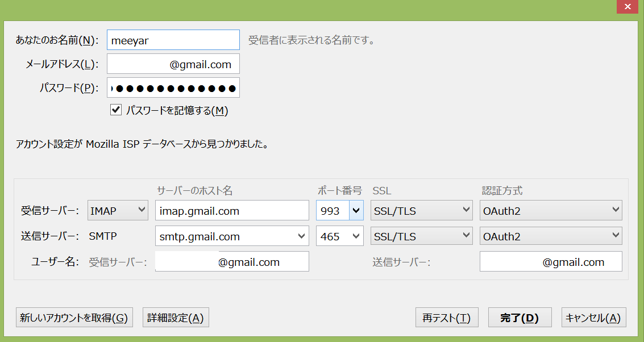Image resolution: width=644 pixels, height=342 pixels.
Task: Open the IMAP protocol dropdown
Action: pyautogui.click(x=118, y=211)
